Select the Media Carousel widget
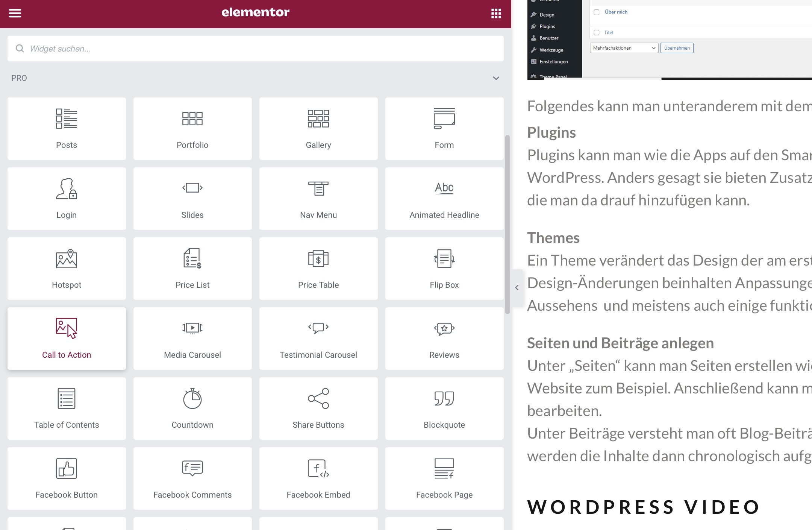Viewport: 812px width, 530px height. [x=192, y=339]
